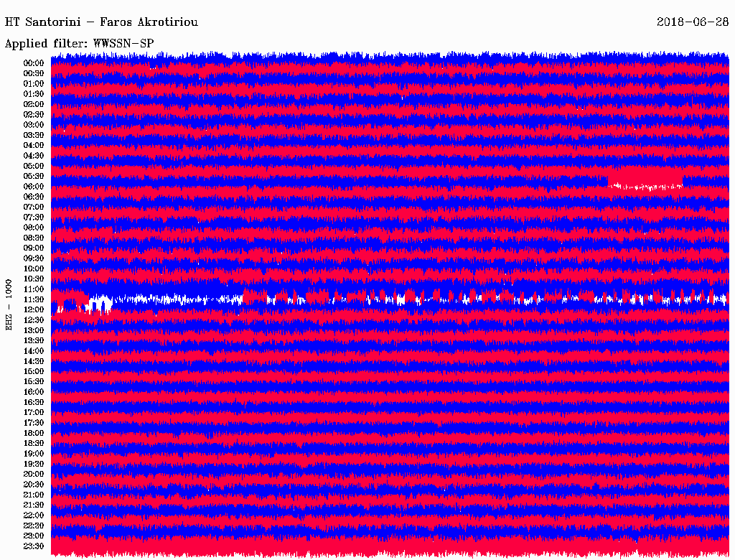The width and height of the screenshot is (735, 560).
Task: Select the Applied filter: WWSSN-SP text
Action: click(79, 44)
